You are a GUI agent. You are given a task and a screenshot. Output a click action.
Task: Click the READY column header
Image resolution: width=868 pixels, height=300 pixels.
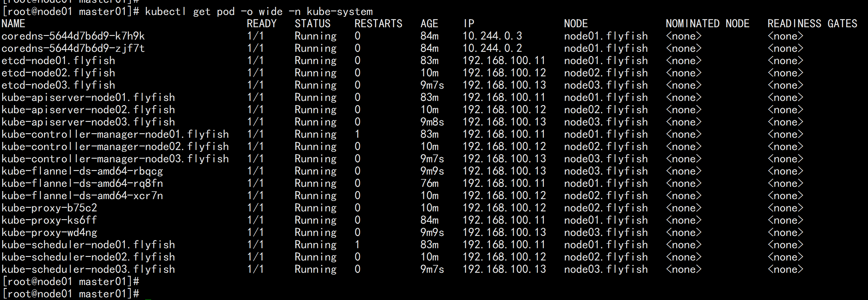pos(262,24)
